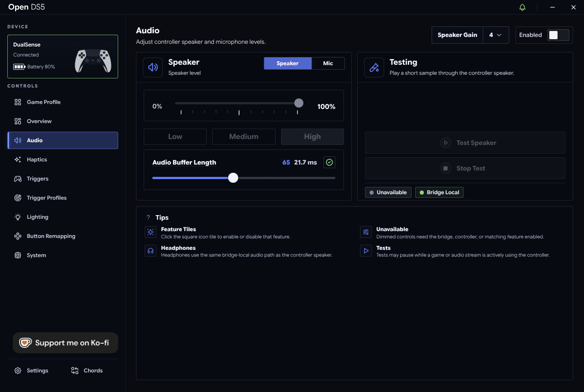Open Button Remapping section
584x392 pixels.
(x=63, y=236)
